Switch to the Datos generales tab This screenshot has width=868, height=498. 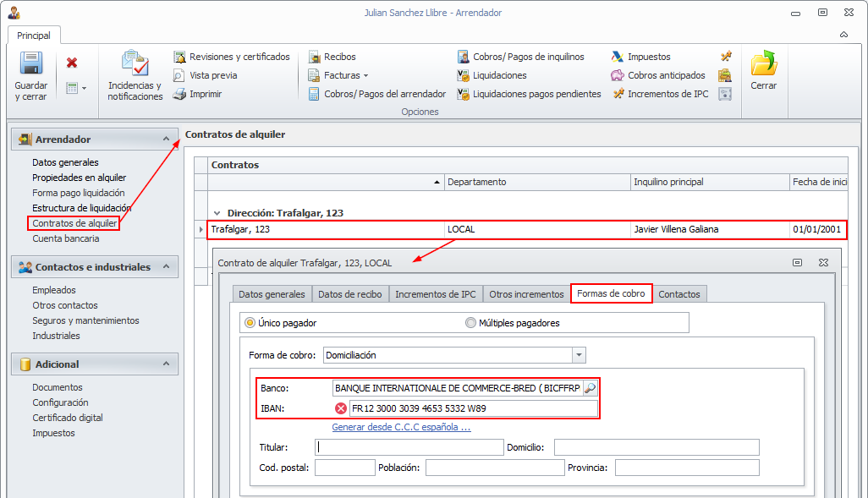click(x=272, y=294)
